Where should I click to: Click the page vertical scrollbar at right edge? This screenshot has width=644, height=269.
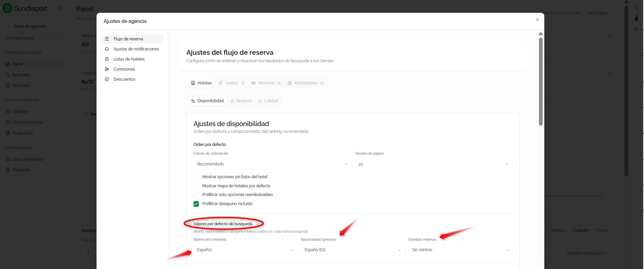click(x=626, y=91)
